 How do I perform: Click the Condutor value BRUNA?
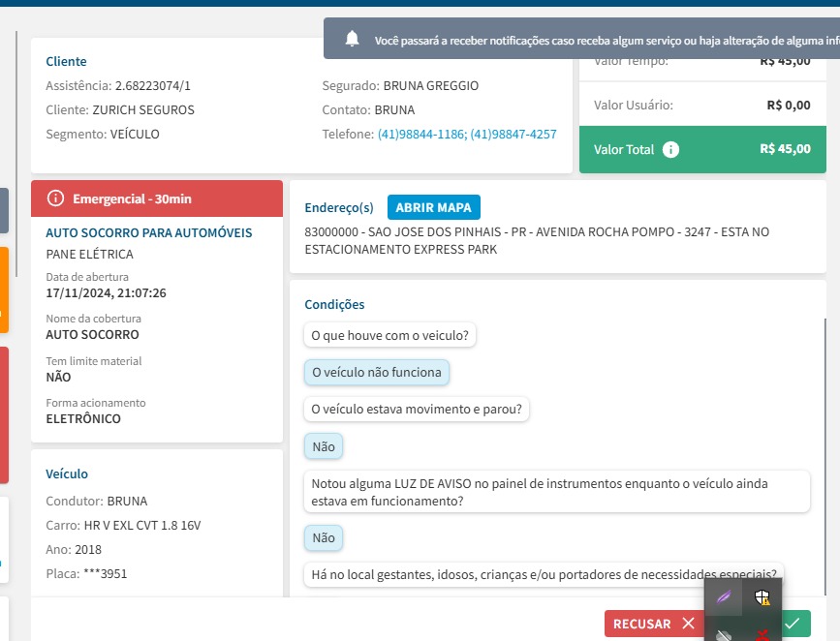(x=128, y=502)
